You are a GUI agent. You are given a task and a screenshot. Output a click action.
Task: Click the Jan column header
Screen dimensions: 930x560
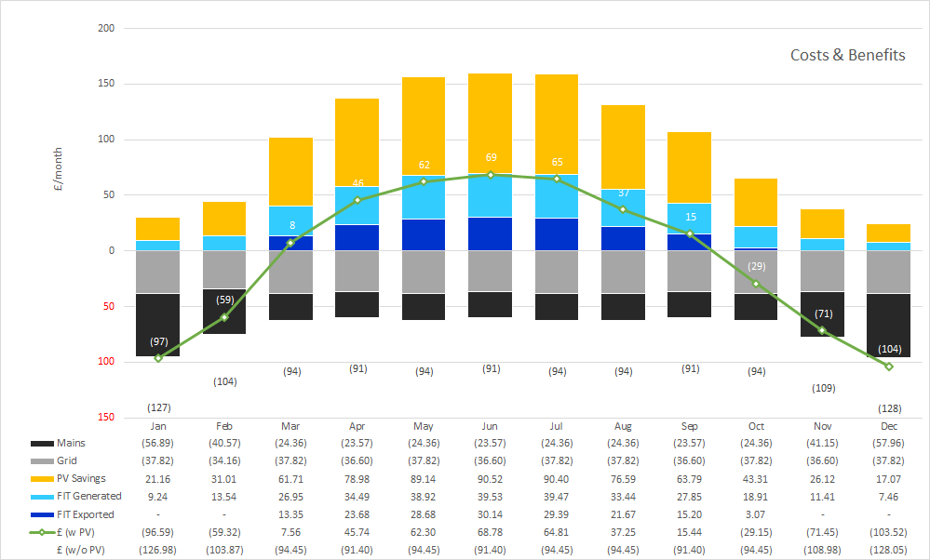pos(157,426)
